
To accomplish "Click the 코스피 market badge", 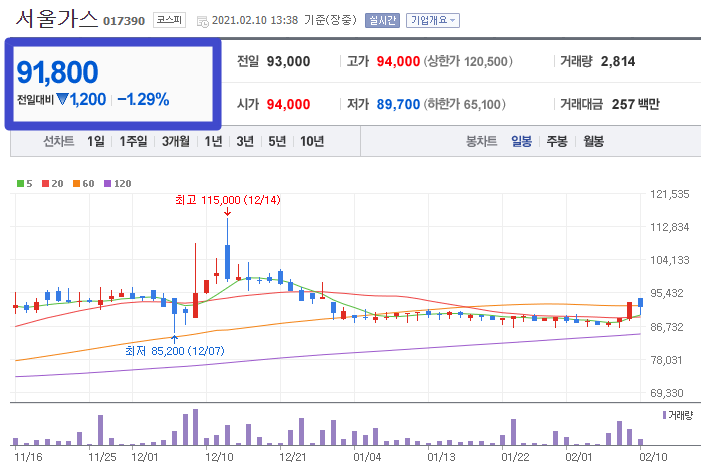I will point(169,20).
